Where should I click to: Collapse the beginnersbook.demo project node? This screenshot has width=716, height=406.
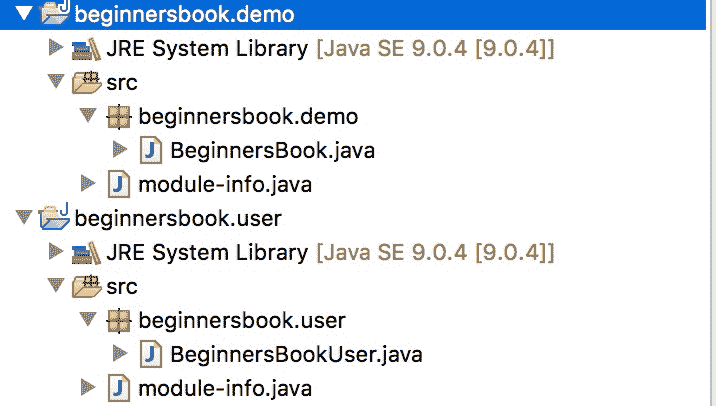tap(22, 14)
